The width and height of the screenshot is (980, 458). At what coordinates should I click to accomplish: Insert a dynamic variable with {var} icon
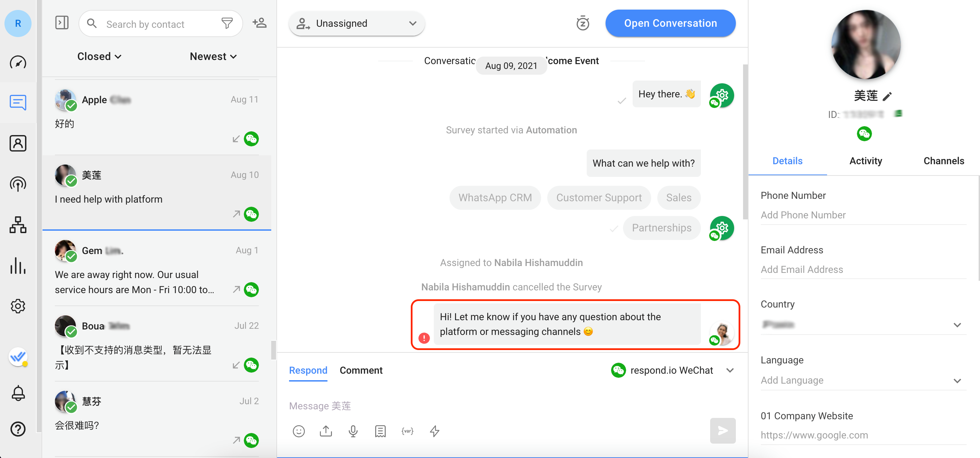pyautogui.click(x=407, y=431)
